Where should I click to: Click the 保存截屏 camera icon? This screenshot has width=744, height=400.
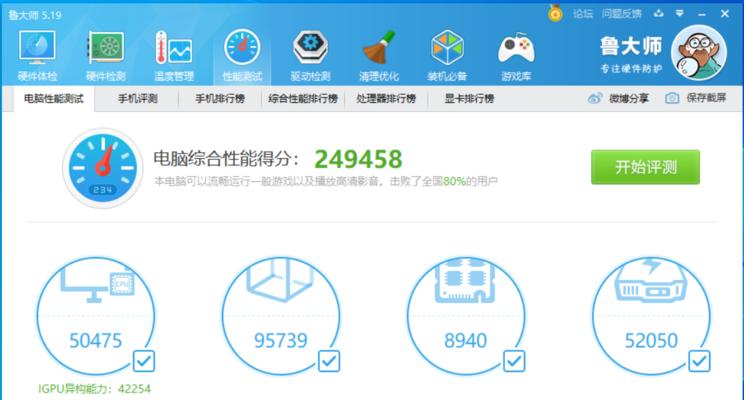pyautogui.click(x=671, y=98)
